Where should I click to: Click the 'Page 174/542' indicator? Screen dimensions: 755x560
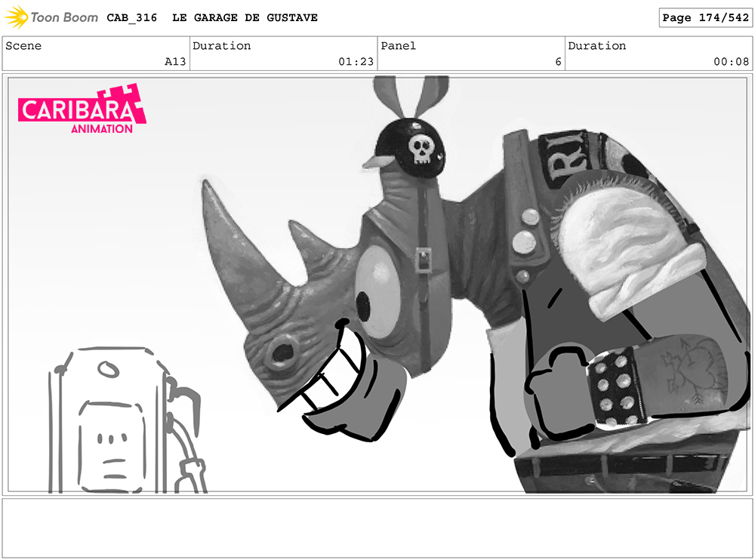pyautogui.click(x=705, y=18)
